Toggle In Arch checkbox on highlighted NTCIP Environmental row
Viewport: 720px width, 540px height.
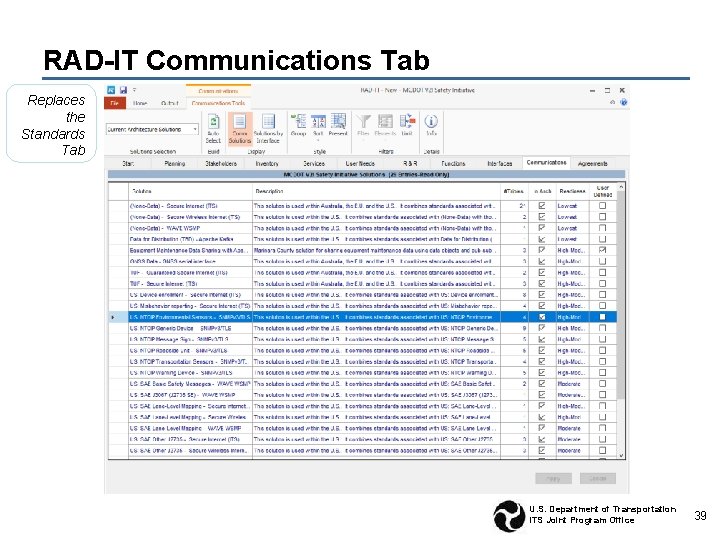click(542, 317)
